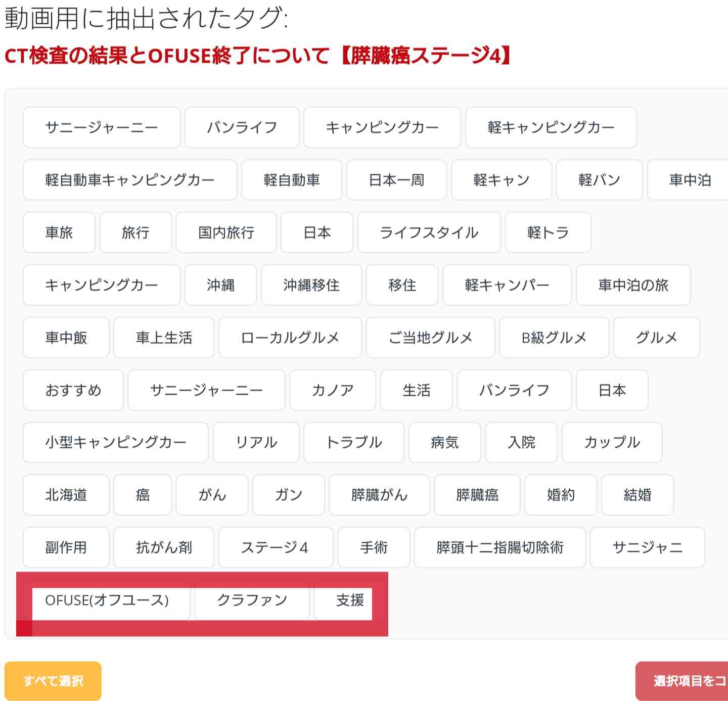Select the 抗がん剤 tag
Screen dimensions: 728x701
point(164,547)
